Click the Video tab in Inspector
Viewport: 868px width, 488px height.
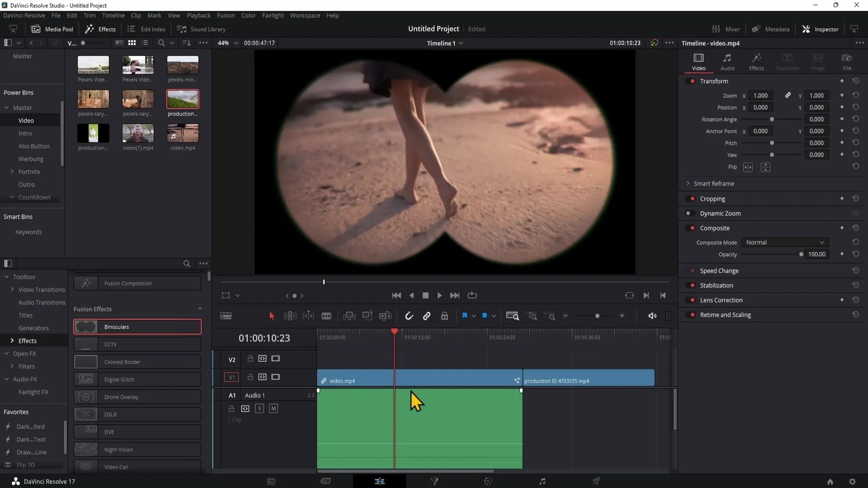pyautogui.click(x=698, y=61)
